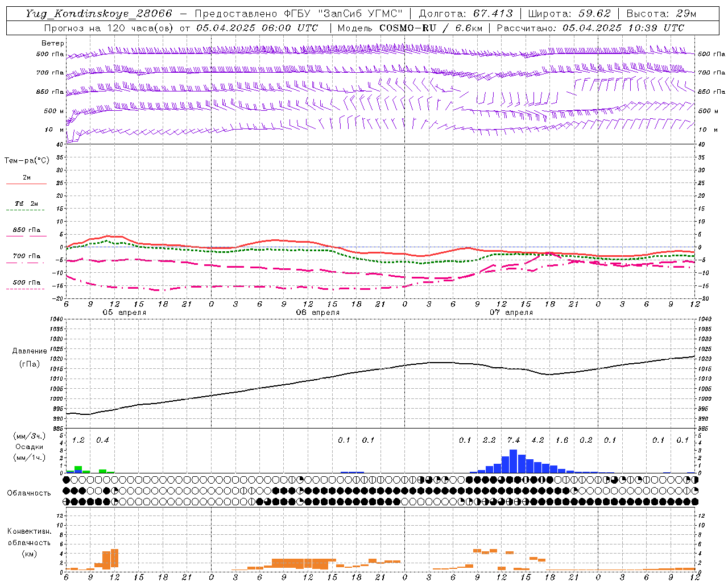The image size is (728, 582).
Task: Click the 07 апреля date label
Action: click(x=511, y=313)
